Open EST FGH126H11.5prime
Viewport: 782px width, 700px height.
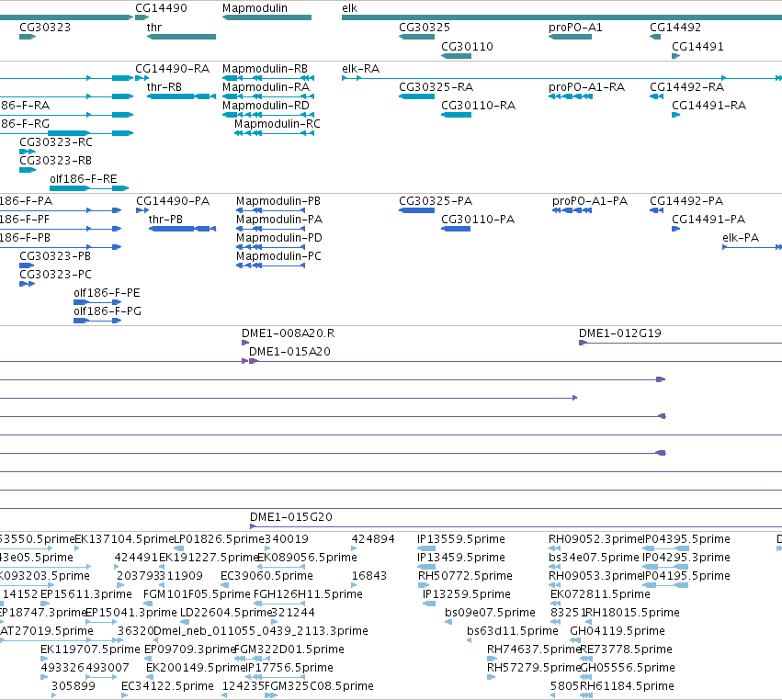(308, 594)
